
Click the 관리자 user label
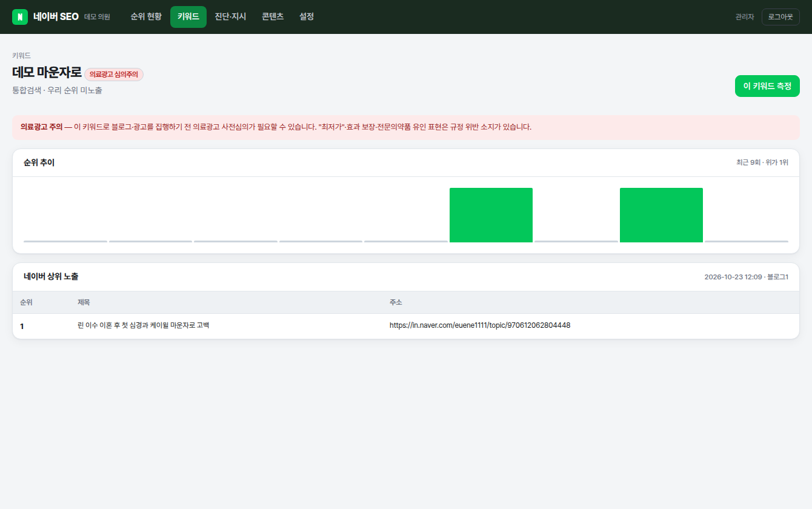click(x=745, y=17)
